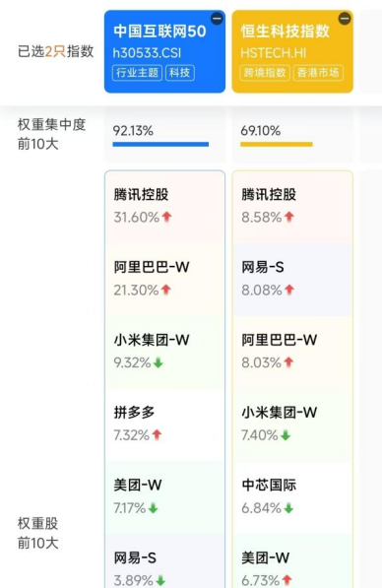Click red up arrow next to 8.08%
Screen dimensions: 382x588
pos(289,290)
